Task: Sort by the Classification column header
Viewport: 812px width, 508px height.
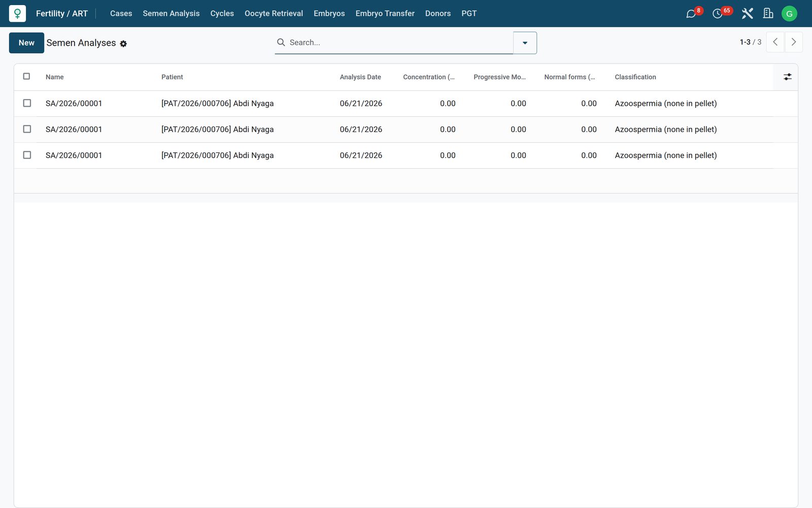Action: click(x=635, y=77)
